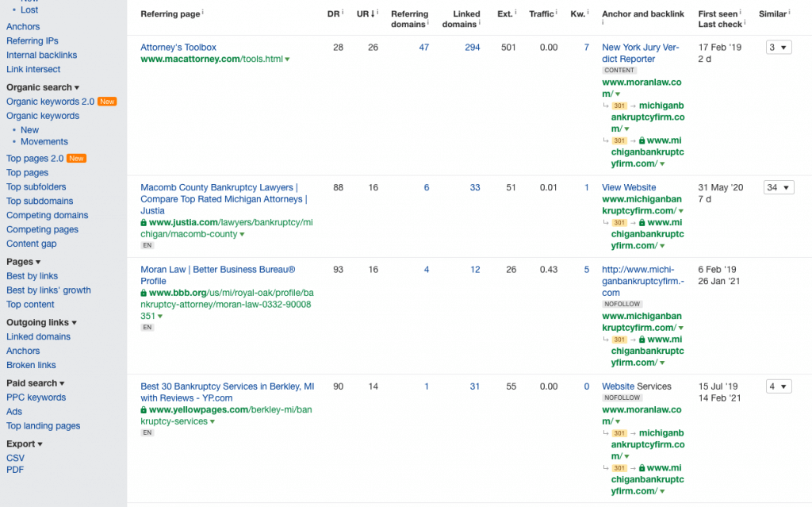The image size is (812, 507).
Task: Expand the yellowpages.com URL dropdown arrow
Action: pyautogui.click(x=213, y=422)
